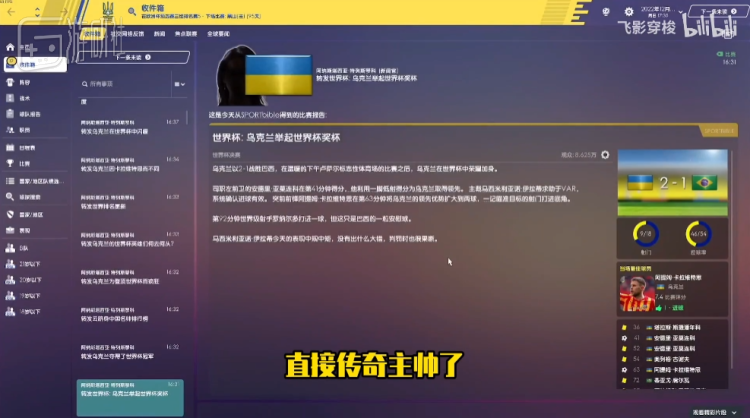The width and height of the screenshot is (750, 418).
Task: Click the 63rd minute goal ball icon
Action: click(624, 370)
